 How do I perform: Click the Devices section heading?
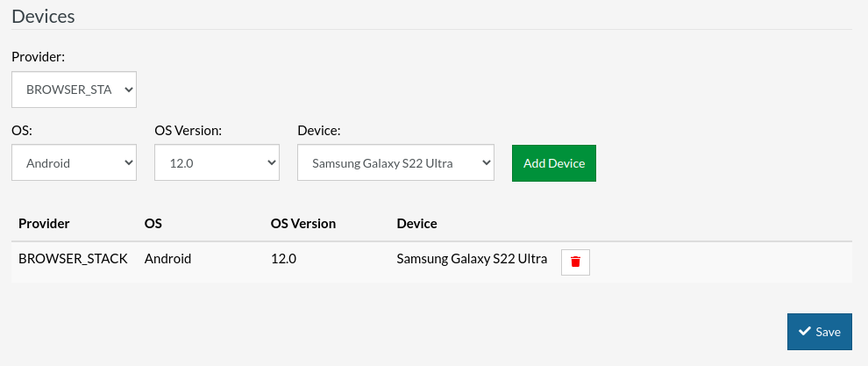click(43, 16)
